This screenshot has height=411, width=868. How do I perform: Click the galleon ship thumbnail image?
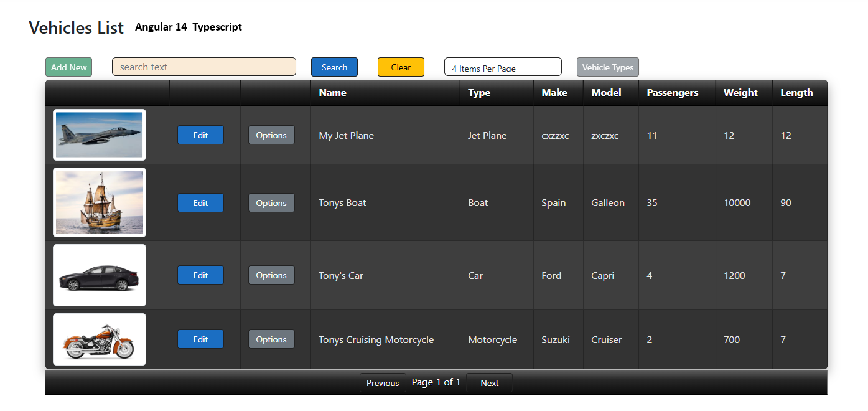point(100,202)
